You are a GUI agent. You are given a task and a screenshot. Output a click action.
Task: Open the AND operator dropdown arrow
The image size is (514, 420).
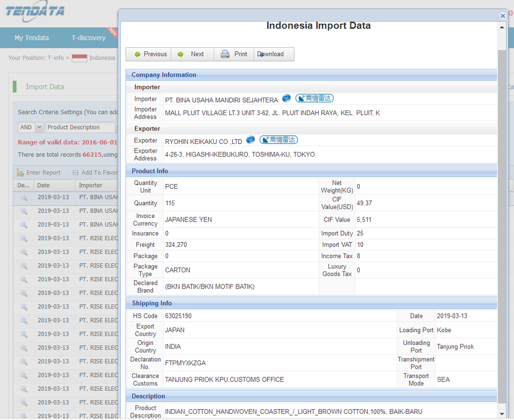(x=39, y=127)
